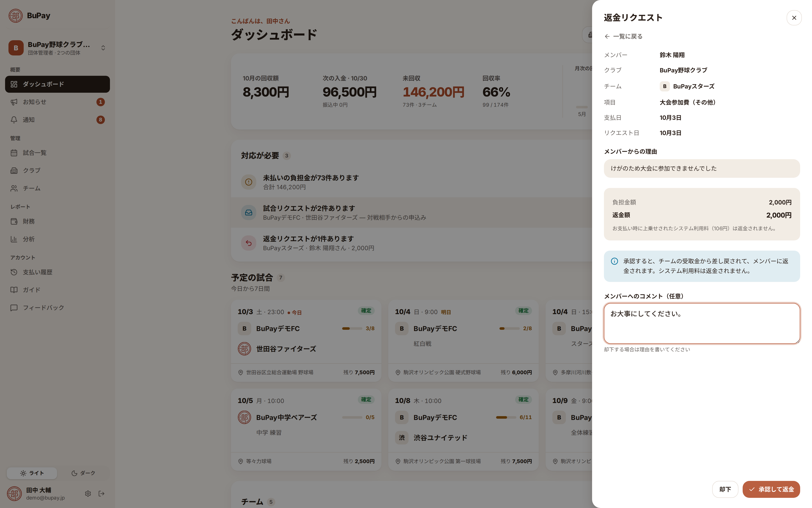Click the 承認して返金 button
Image resolution: width=812 pixels, height=508 pixels.
771,489
